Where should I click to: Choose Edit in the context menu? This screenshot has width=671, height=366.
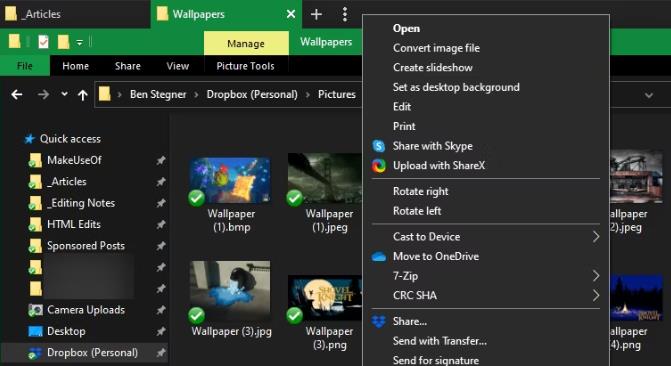point(402,107)
